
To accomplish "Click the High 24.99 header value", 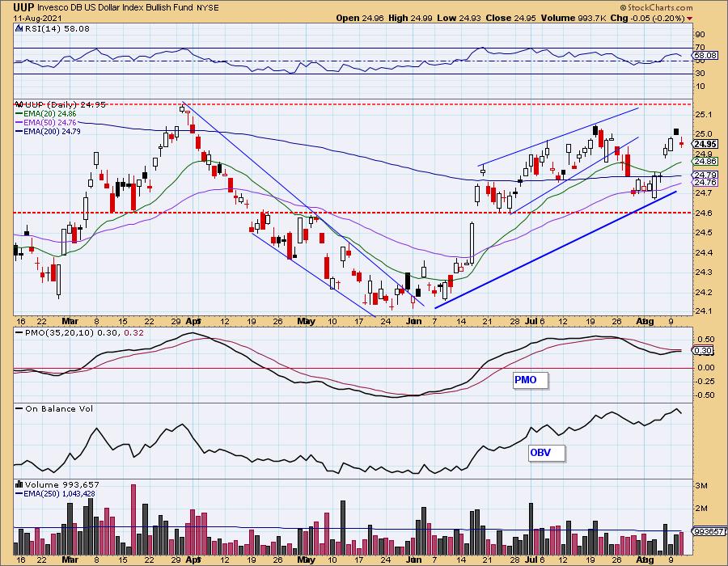I will point(410,18).
